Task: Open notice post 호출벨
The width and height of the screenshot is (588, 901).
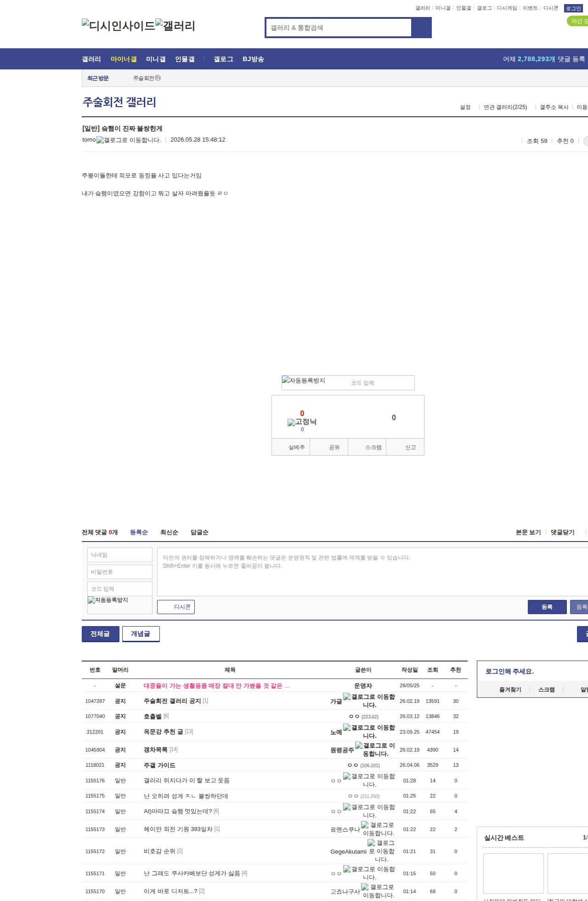Action: pos(153,716)
